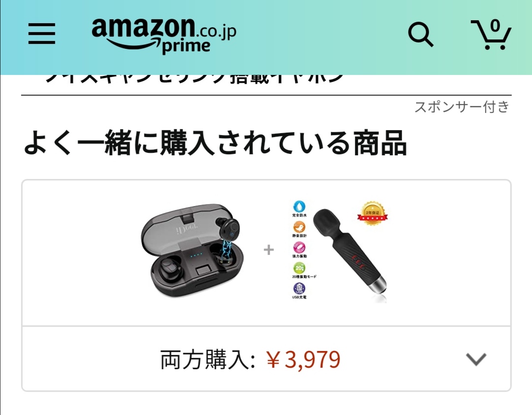532x415 pixels.
Task: Tap the ¥3,979 combined price
Action: coord(303,360)
